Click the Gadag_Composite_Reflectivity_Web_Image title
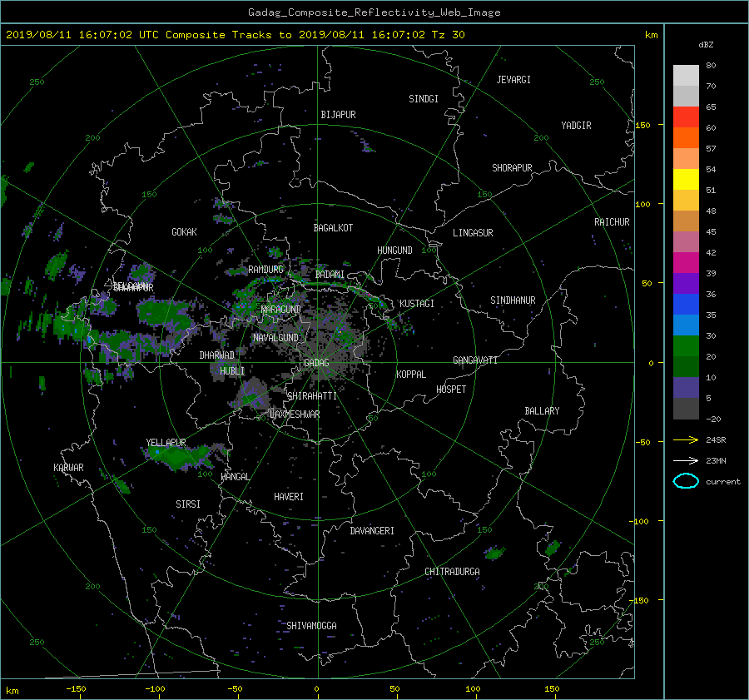749x700 pixels. 374,12
